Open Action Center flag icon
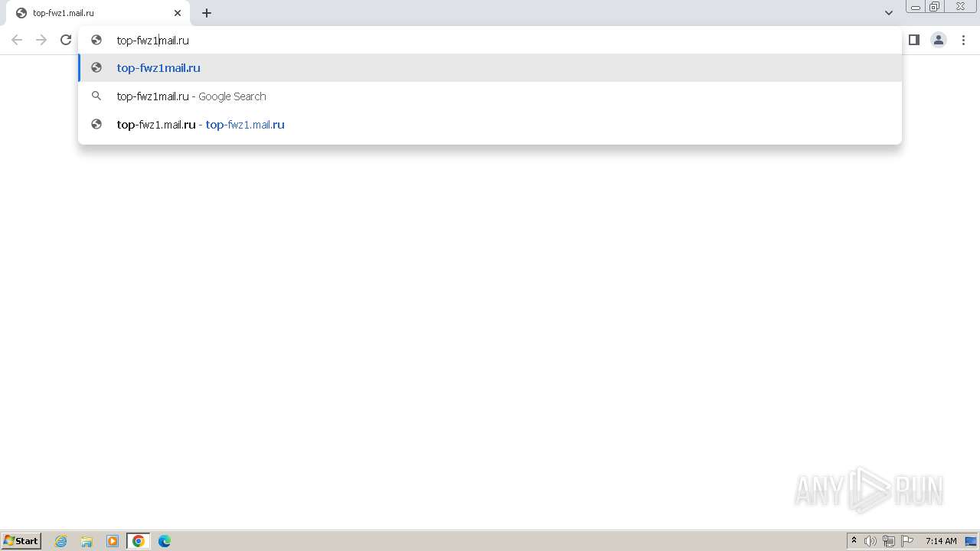Viewport: 980px width, 551px height. coord(907,541)
